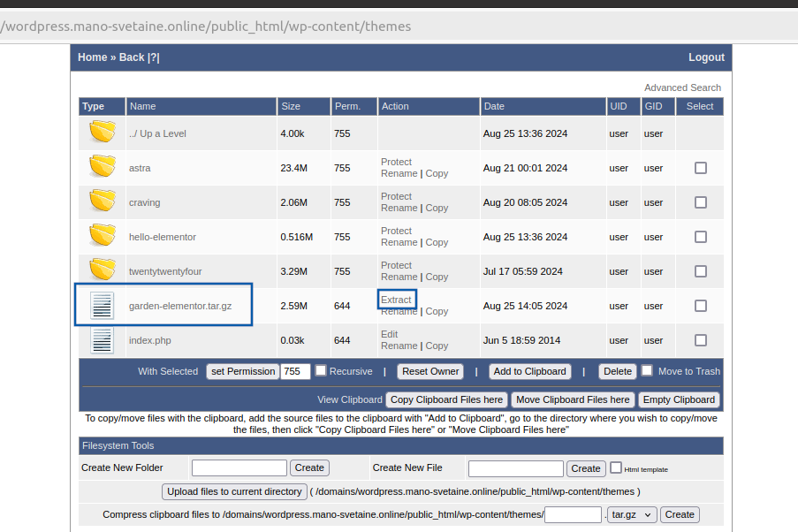The width and height of the screenshot is (798, 532).
Task: Click the Back link
Action: pos(132,57)
